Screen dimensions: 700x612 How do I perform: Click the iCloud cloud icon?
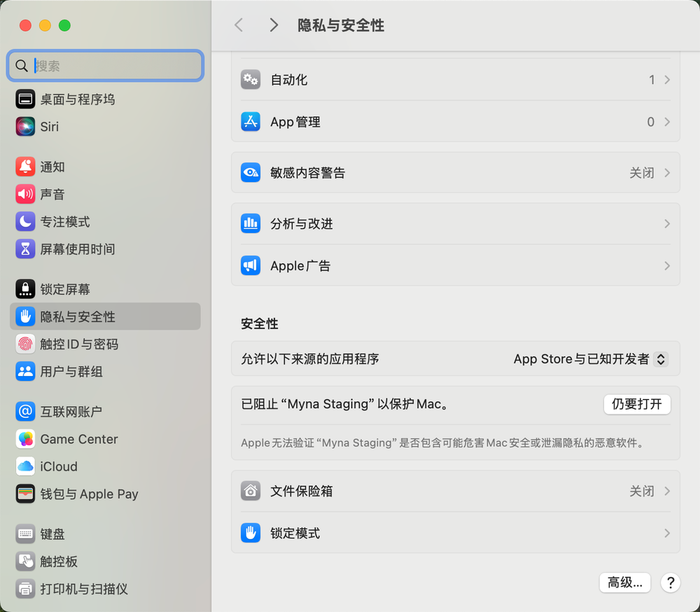pos(25,466)
